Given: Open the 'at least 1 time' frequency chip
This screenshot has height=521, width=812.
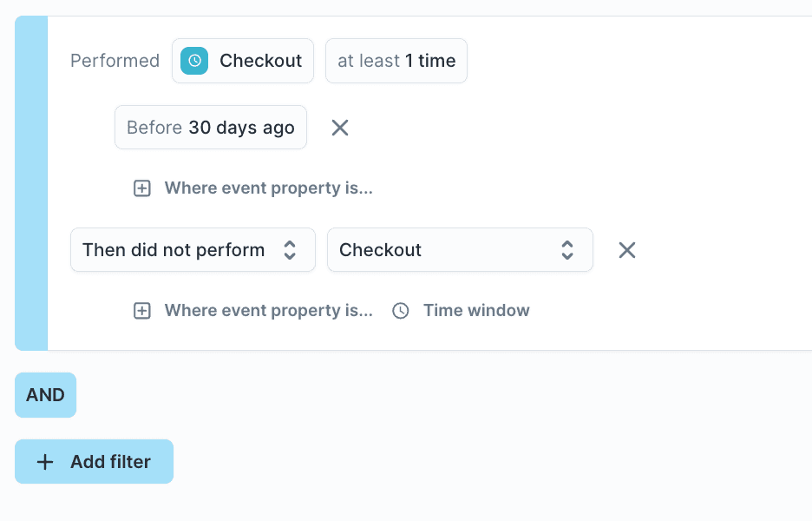Looking at the screenshot, I should tap(396, 61).
